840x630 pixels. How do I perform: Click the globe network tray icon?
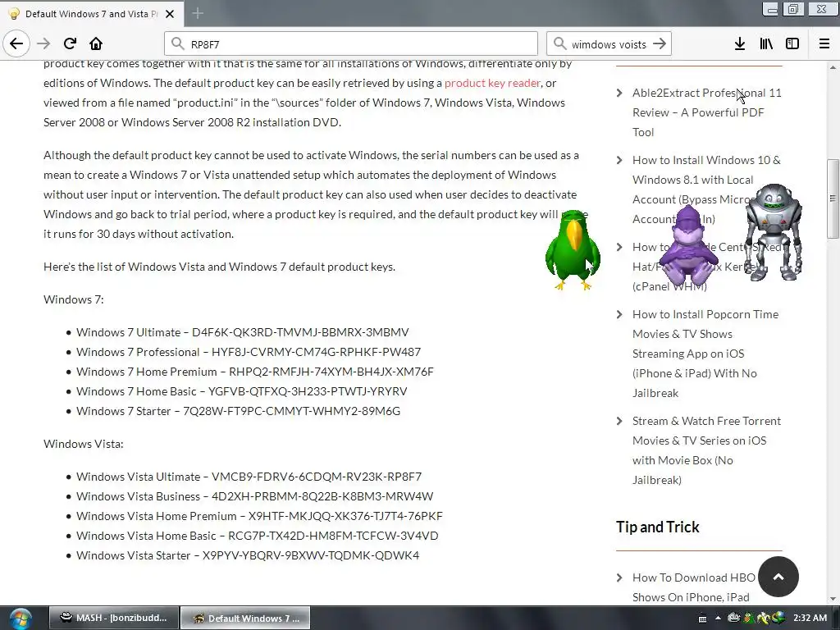778,618
